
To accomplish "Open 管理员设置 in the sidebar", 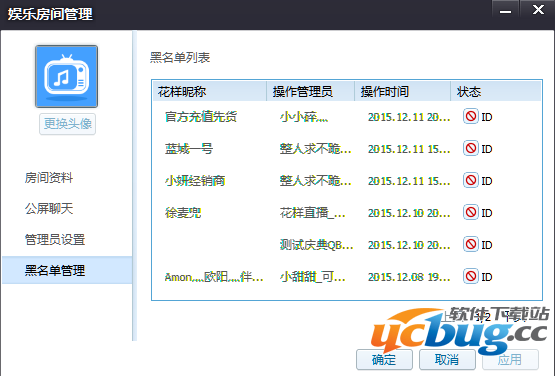I will (55, 240).
